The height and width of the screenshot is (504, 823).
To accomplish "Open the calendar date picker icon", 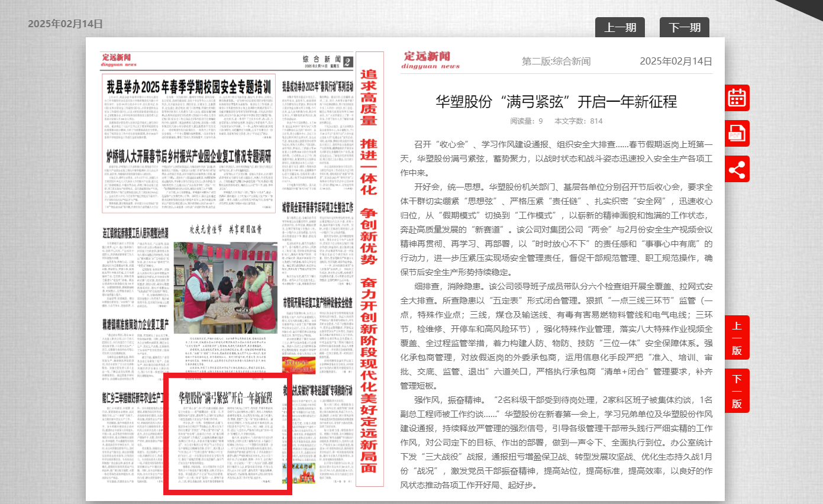I will click(x=737, y=98).
